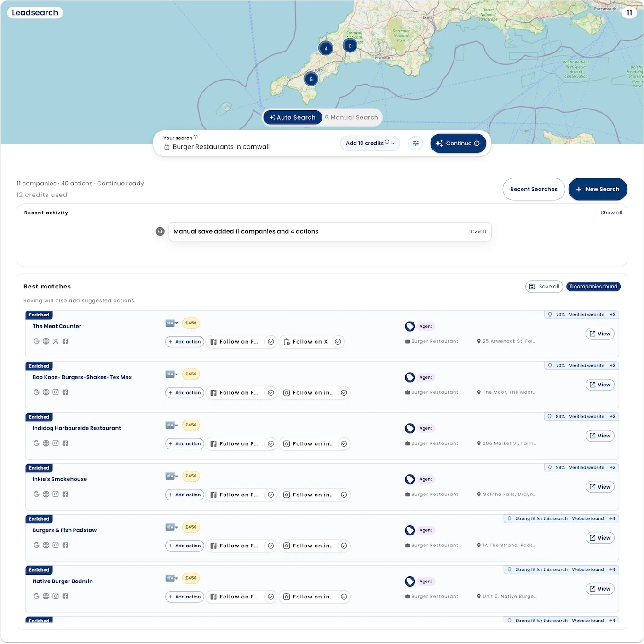Click the Google icon for Inkie's Smokehouse

(36, 494)
